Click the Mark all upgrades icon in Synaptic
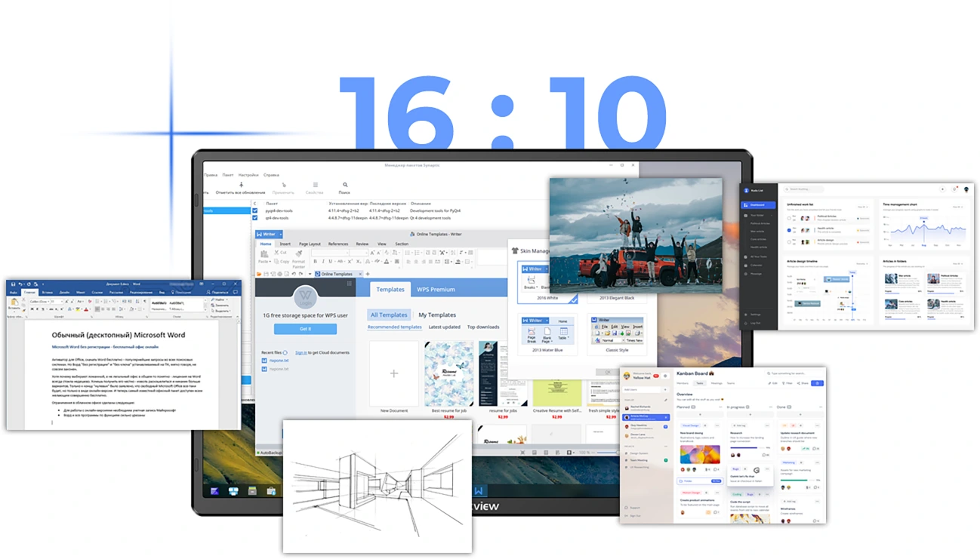This screenshot has height=559, width=980. coord(241,184)
